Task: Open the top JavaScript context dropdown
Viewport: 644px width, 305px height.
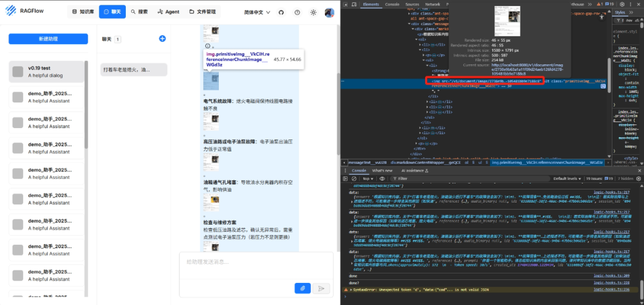Action: tap(367, 179)
